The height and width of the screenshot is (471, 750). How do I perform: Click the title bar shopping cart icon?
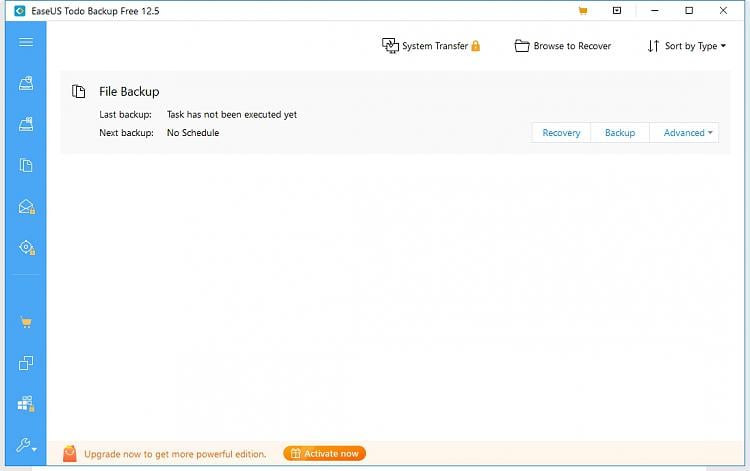[583, 11]
